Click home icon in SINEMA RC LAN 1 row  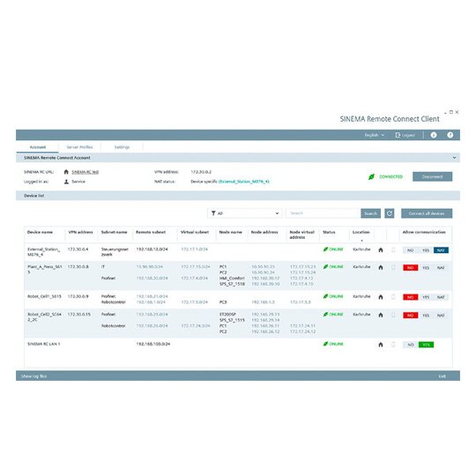(381, 345)
